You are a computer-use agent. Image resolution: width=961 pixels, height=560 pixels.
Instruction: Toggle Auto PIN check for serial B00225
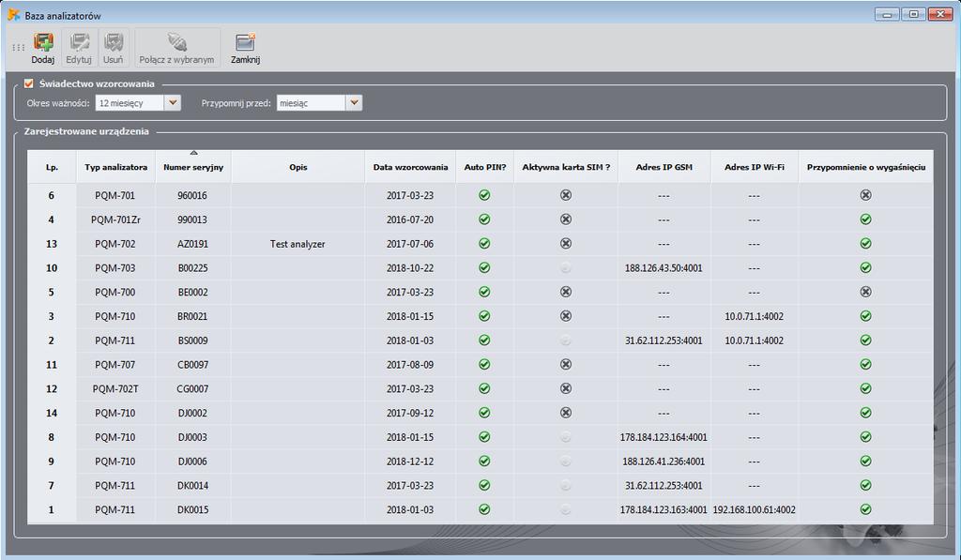point(484,267)
